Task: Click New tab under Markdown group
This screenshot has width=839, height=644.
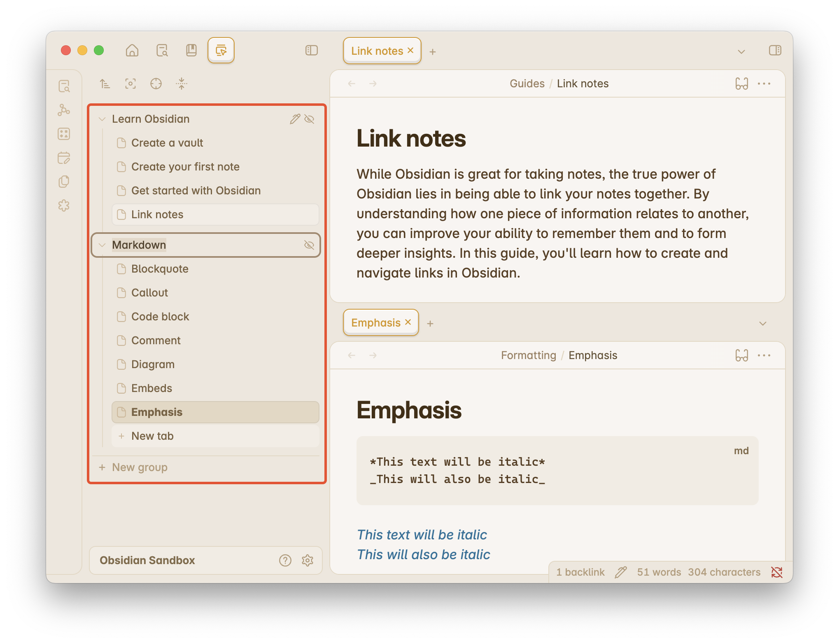Action: tap(152, 436)
